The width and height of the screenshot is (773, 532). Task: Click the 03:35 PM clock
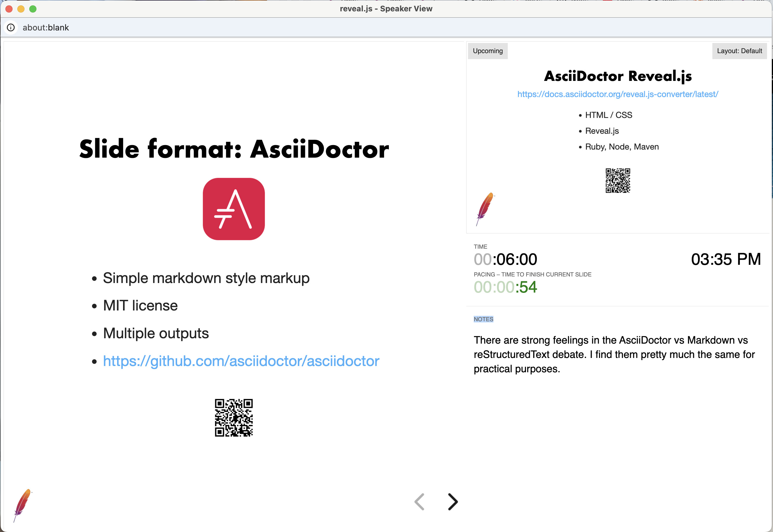point(726,259)
